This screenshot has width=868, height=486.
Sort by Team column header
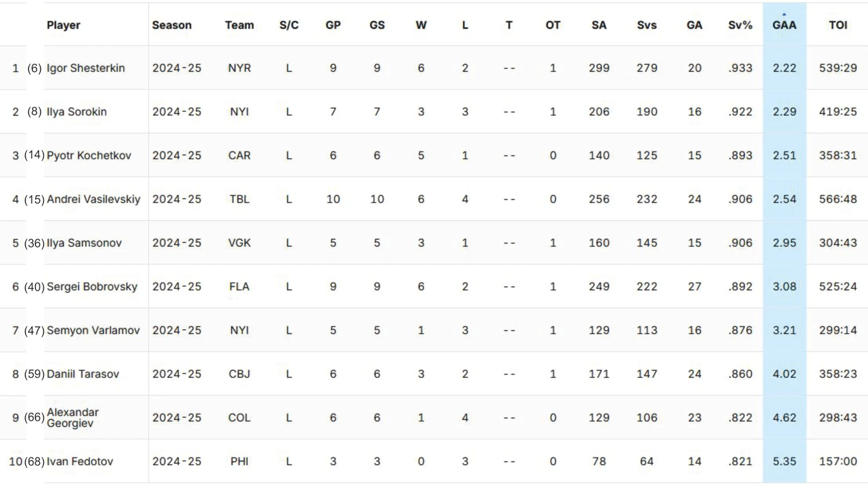240,25
